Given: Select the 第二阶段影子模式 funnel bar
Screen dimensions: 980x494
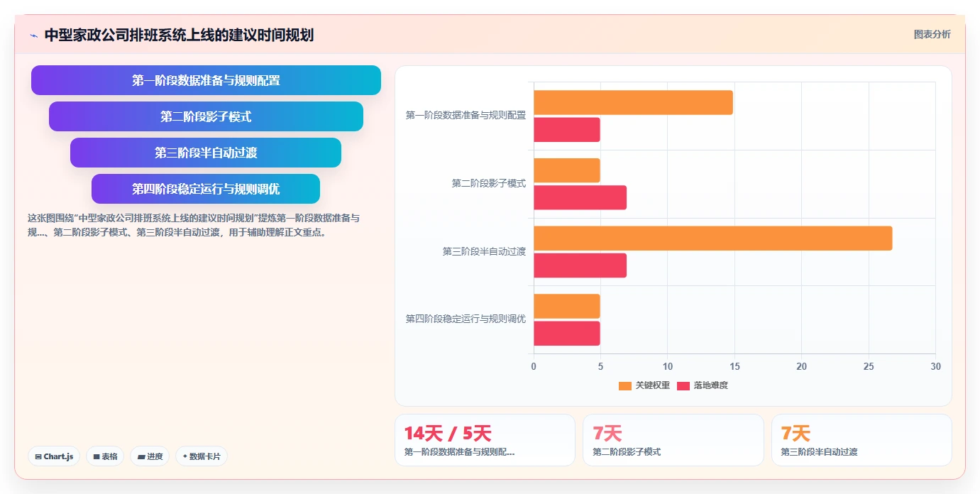Looking at the screenshot, I should (206, 116).
